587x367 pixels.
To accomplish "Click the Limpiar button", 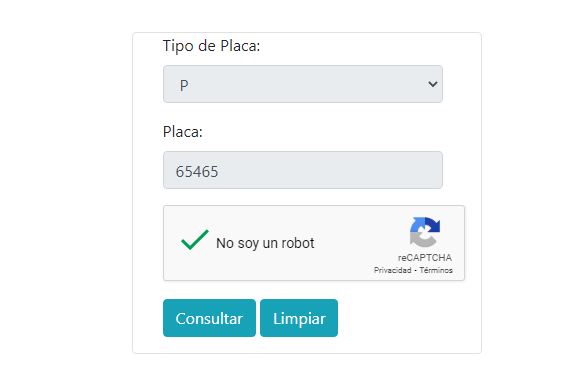I will point(299,318).
